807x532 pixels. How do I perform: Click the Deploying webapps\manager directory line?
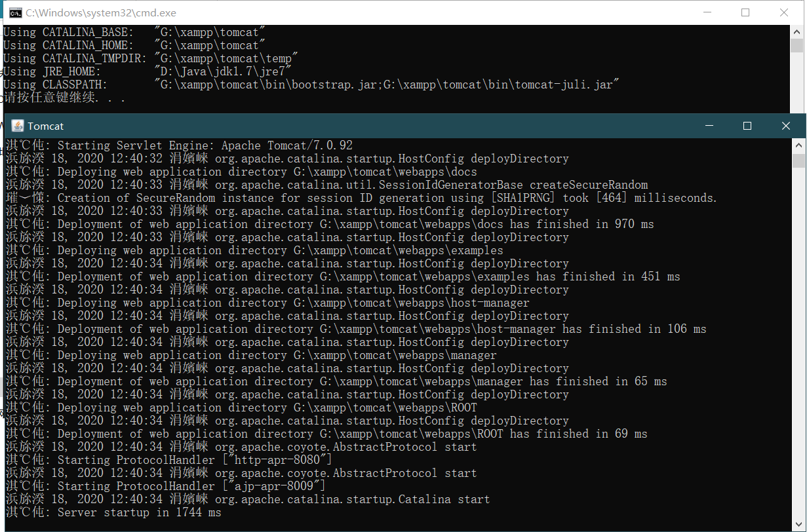pos(251,355)
